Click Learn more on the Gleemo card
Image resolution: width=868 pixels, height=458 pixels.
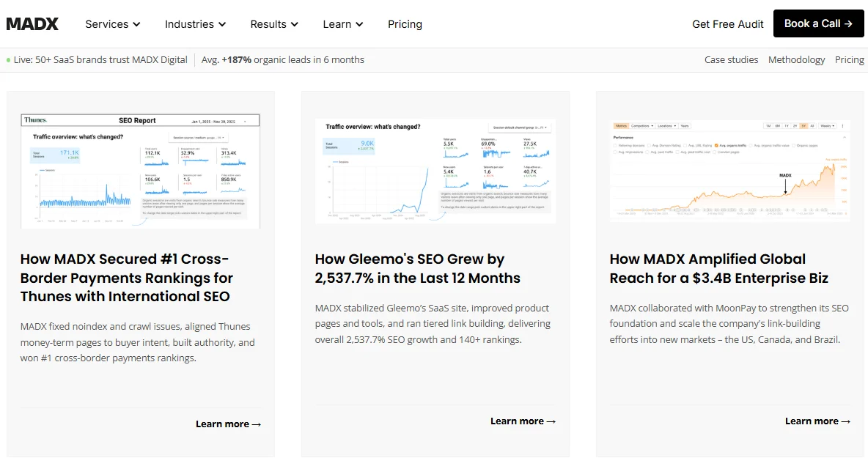(523, 421)
